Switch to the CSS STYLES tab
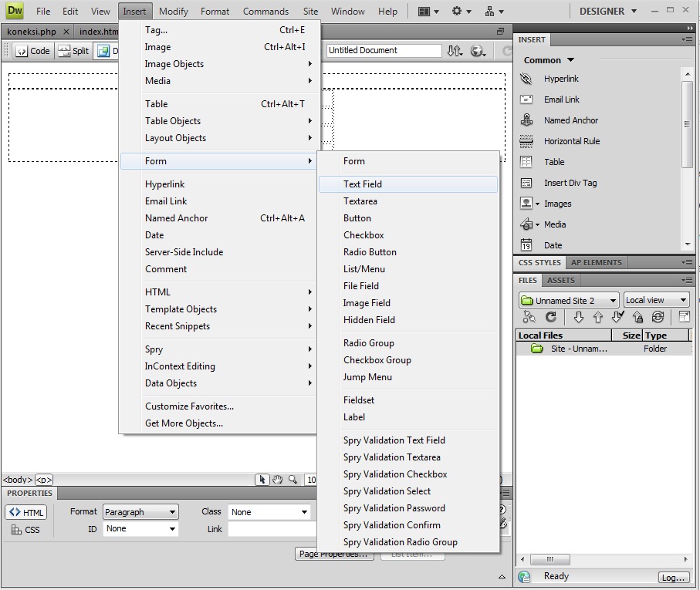The height and width of the screenshot is (590, 700). [x=539, y=263]
